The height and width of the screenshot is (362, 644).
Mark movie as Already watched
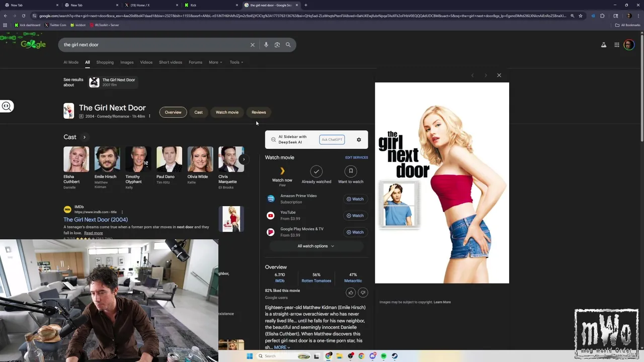[316, 171]
